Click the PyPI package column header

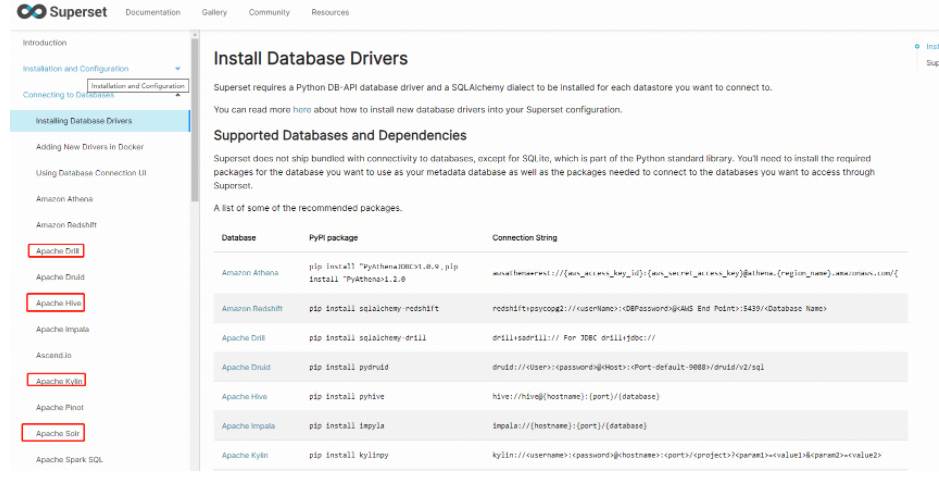[x=334, y=238]
